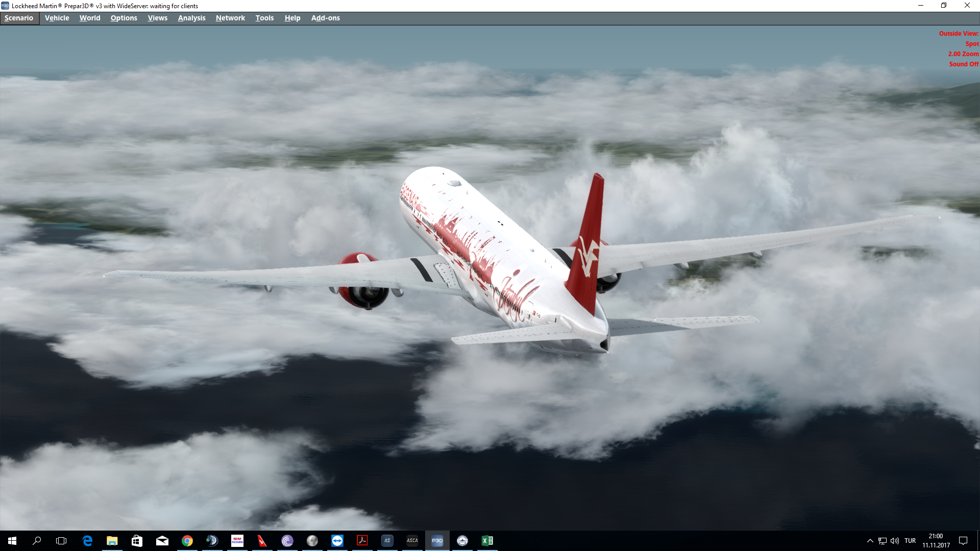Launch SIM ACARS from taskbar
Screen dimensions: 980x551
[x=237, y=541]
